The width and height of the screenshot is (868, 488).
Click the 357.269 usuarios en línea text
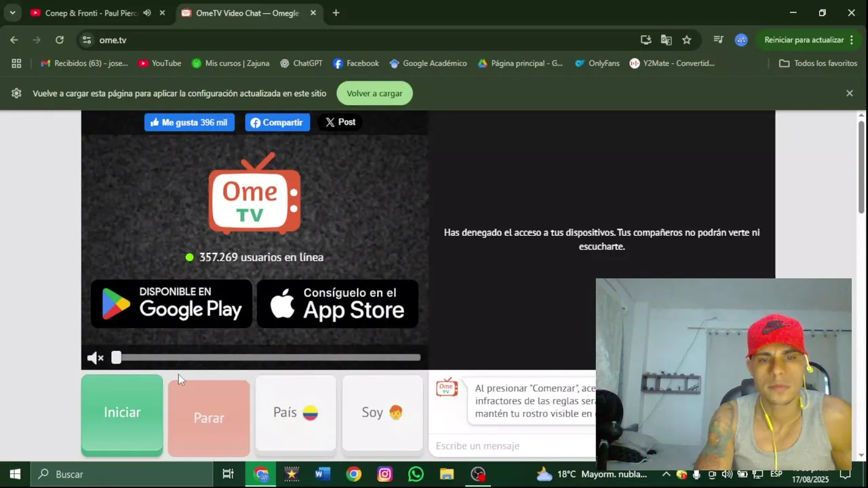pos(261,258)
